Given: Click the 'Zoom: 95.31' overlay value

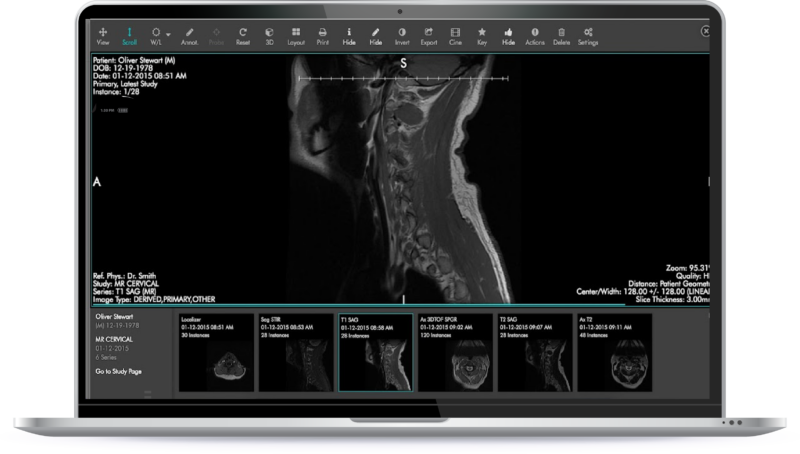Looking at the screenshot, I should click(x=687, y=268).
